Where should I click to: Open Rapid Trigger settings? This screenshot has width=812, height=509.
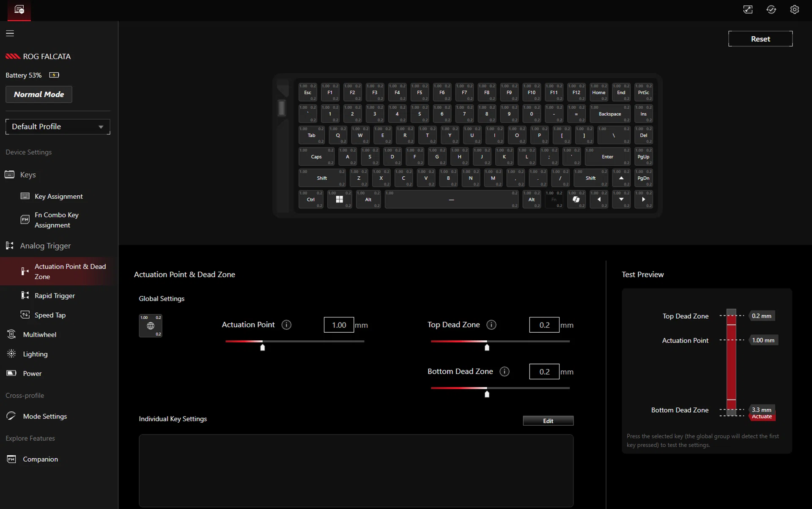pyautogui.click(x=55, y=296)
